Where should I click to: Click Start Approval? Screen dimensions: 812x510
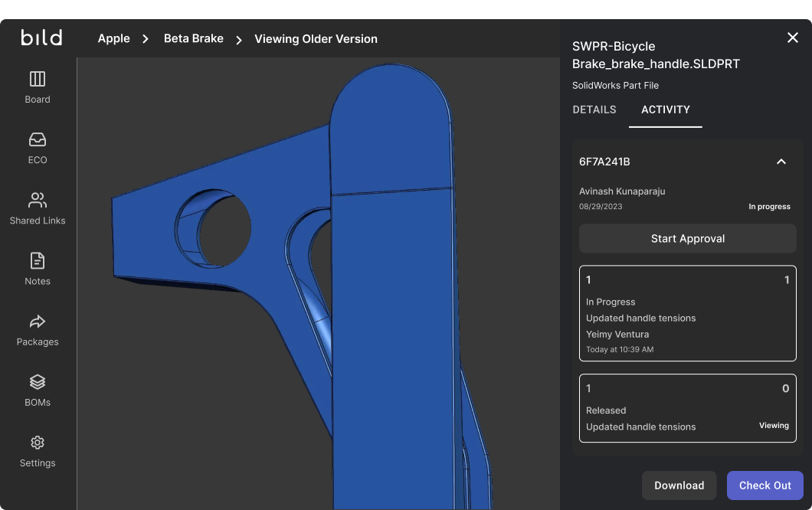[x=687, y=238]
